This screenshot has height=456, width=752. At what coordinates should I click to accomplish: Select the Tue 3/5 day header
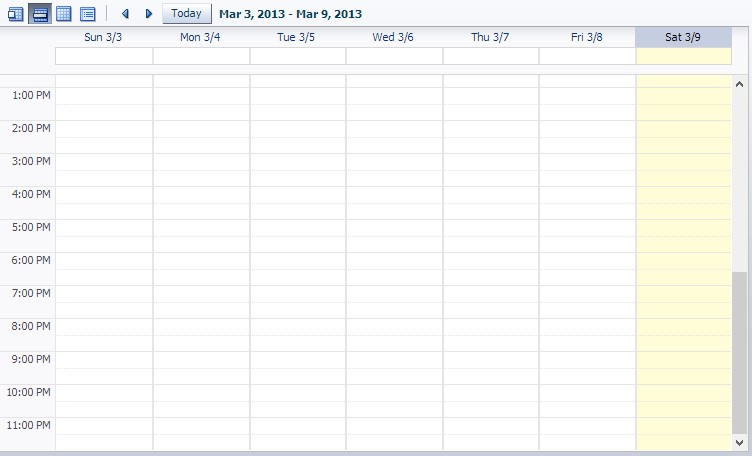coord(296,37)
